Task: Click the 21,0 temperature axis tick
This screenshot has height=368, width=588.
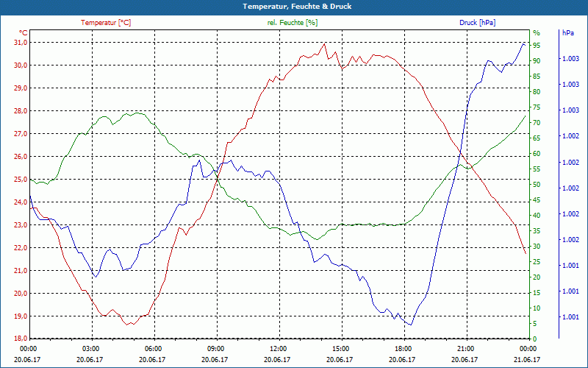Action: pyautogui.click(x=21, y=270)
